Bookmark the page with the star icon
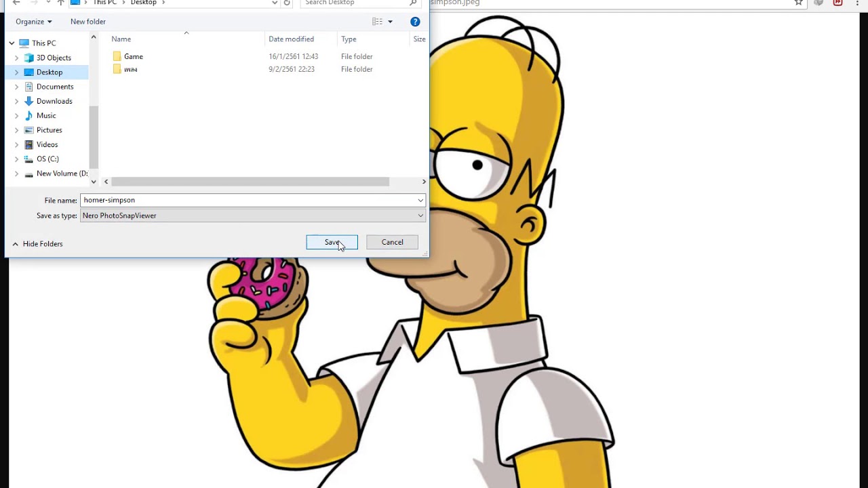868x488 pixels. [799, 3]
